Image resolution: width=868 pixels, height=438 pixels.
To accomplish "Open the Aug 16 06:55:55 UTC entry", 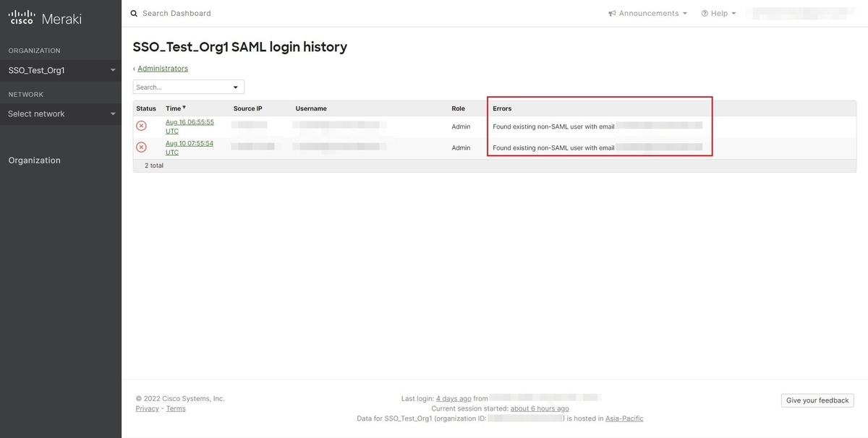I will pos(190,126).
